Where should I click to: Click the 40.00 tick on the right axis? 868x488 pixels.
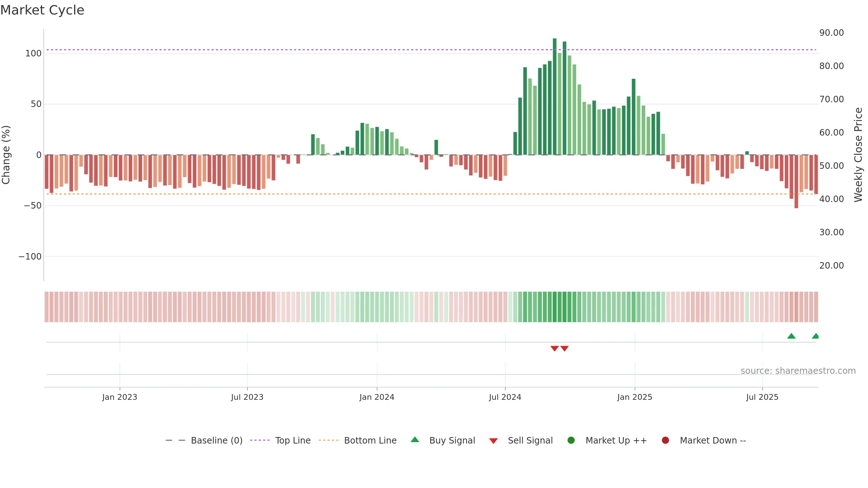tap(831, 199)
